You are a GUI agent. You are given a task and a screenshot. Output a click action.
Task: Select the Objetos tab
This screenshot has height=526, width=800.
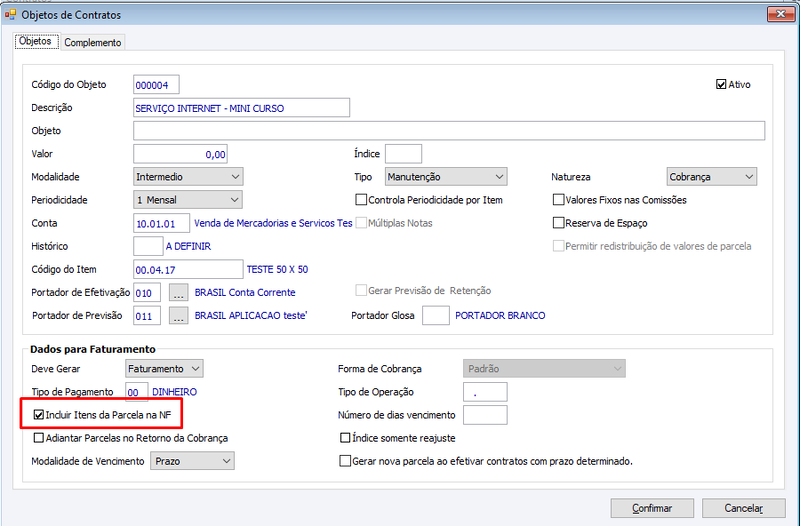coord(35,41)
